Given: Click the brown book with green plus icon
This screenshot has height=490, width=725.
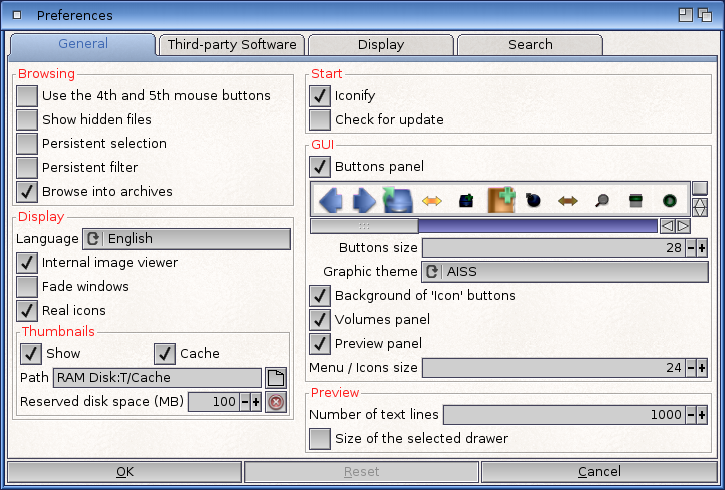Looking at the screenshot, I should [500, 200].
